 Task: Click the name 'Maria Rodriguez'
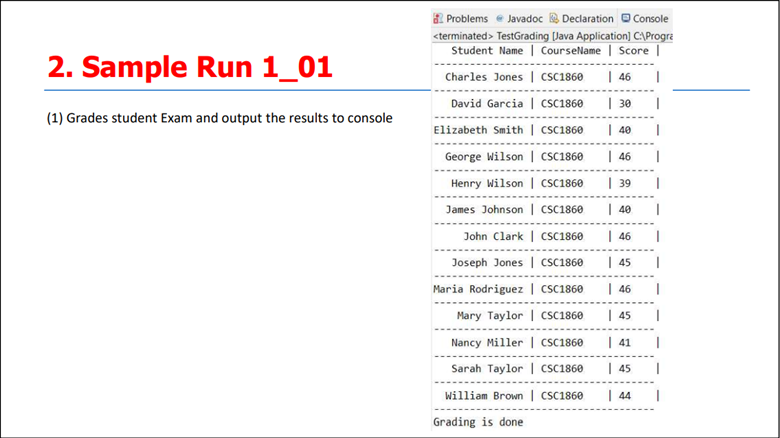[x=478, y=289]
